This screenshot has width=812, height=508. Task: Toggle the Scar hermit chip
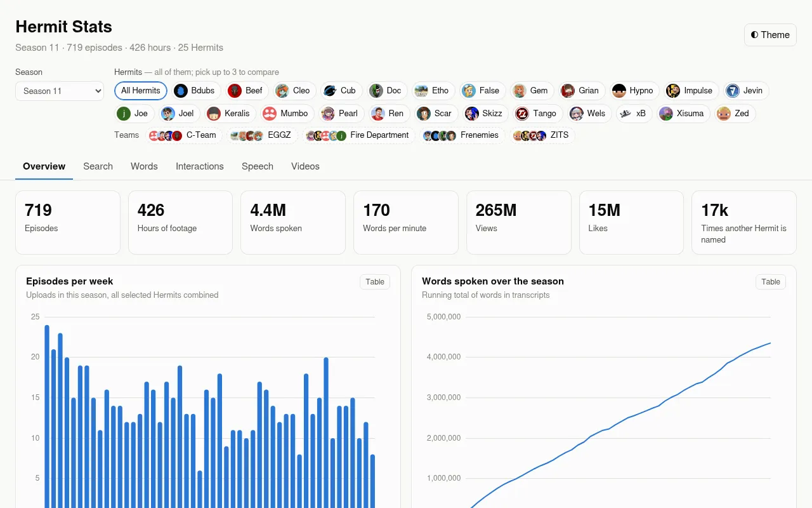tap(436, 114)
